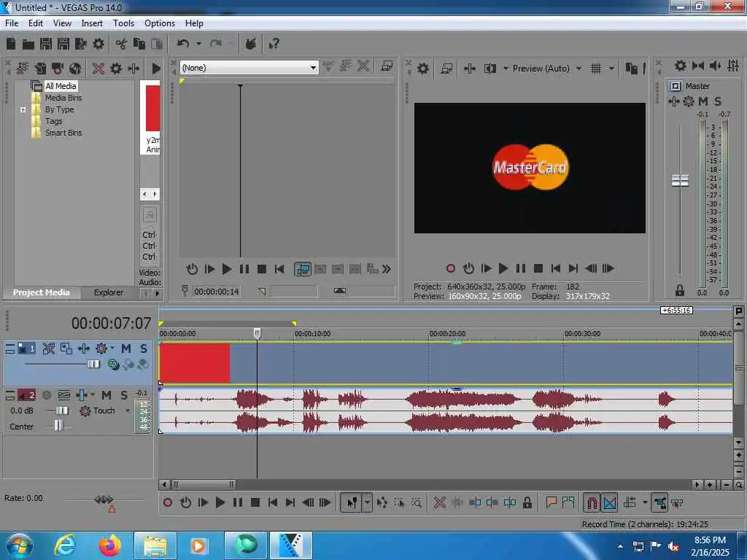Image resolution: width=747 pixels, height=560 pixels.
Task: Adjust audio track 2 pan slider
Action: coord(58,425)
